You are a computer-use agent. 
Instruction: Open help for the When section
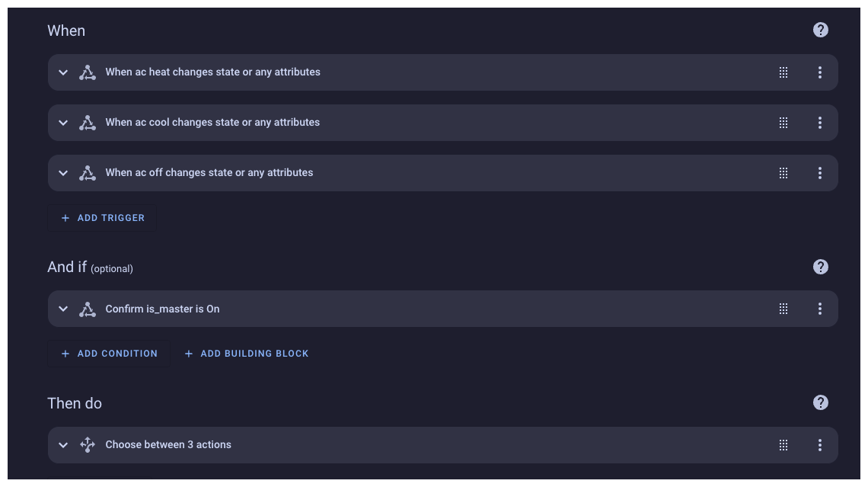pyautogui.click(x=820, y=30)
